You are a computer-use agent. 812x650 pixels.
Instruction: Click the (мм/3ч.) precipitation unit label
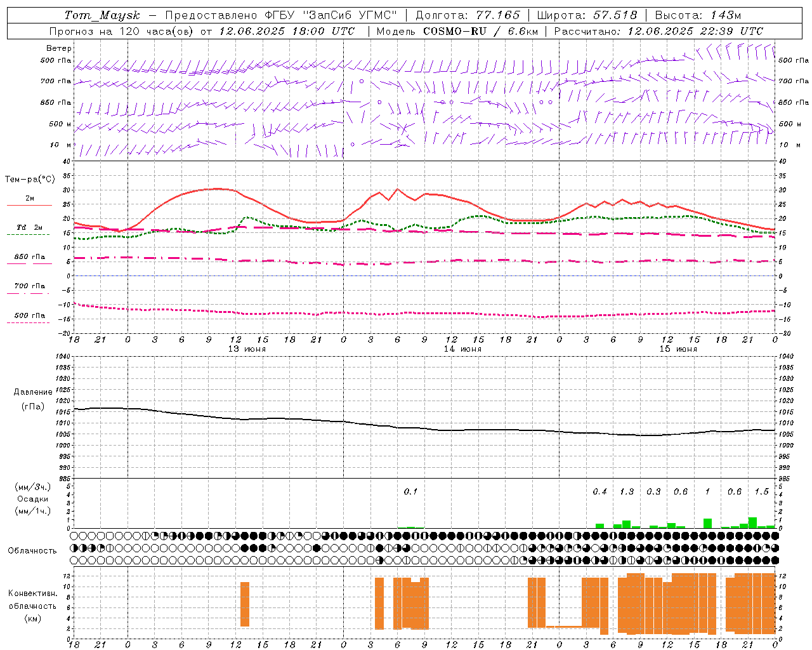click(x=33, y=487)
